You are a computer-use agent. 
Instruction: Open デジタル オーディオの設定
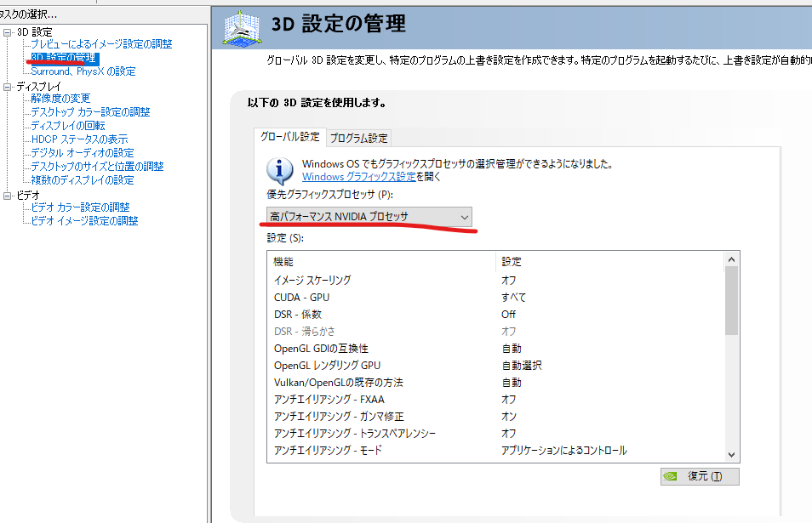(x=83, y=152)
